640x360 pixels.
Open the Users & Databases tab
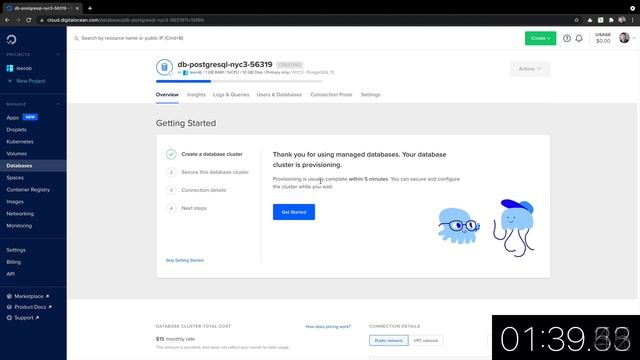click(279, 95)
